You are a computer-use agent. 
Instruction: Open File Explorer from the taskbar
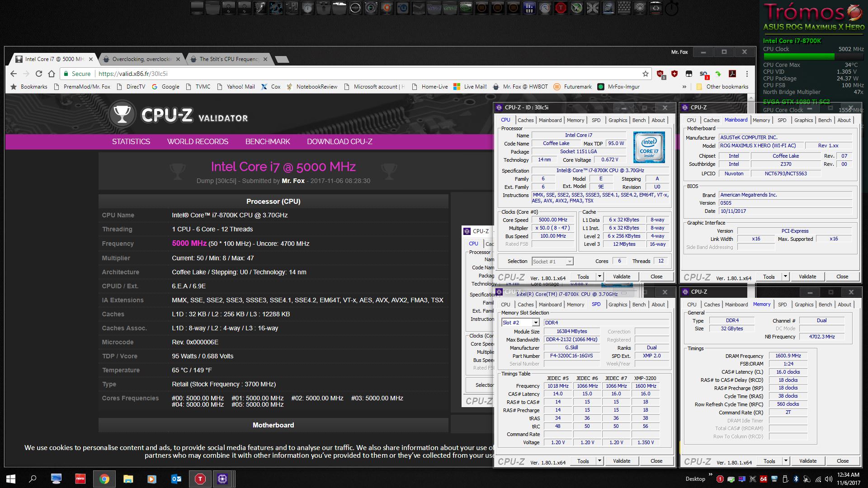[128, 479]
